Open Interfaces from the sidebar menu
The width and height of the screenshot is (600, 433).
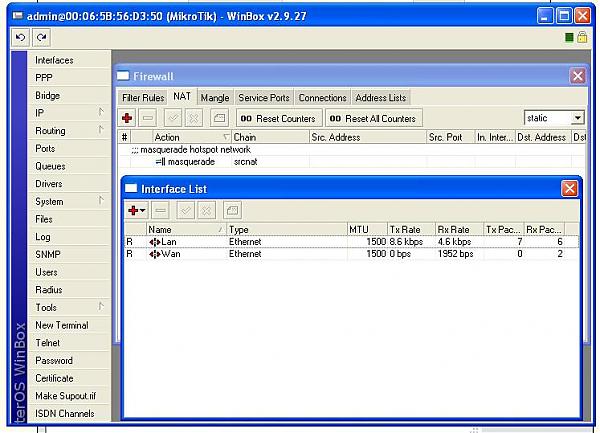[69, 60]
